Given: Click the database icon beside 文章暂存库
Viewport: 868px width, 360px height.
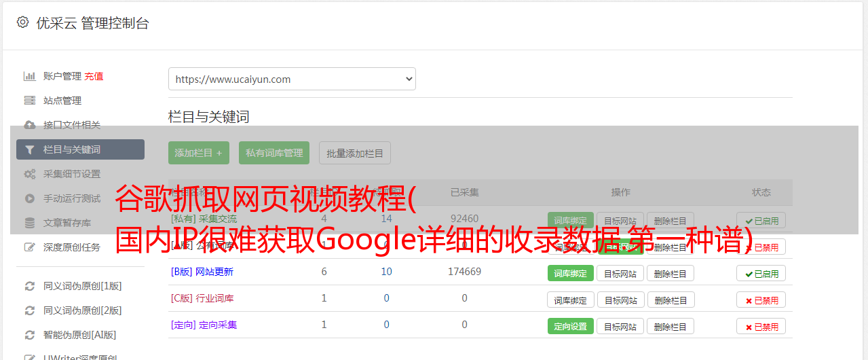Looking at the screenshot, I should pyautogui.click(x=30, y=223).
